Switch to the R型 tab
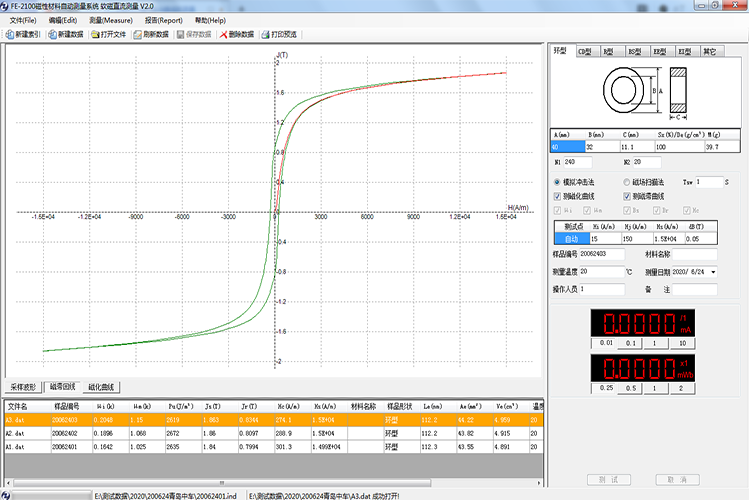The width and height of the screenshot is (750, 500). [x=612, y=52]
